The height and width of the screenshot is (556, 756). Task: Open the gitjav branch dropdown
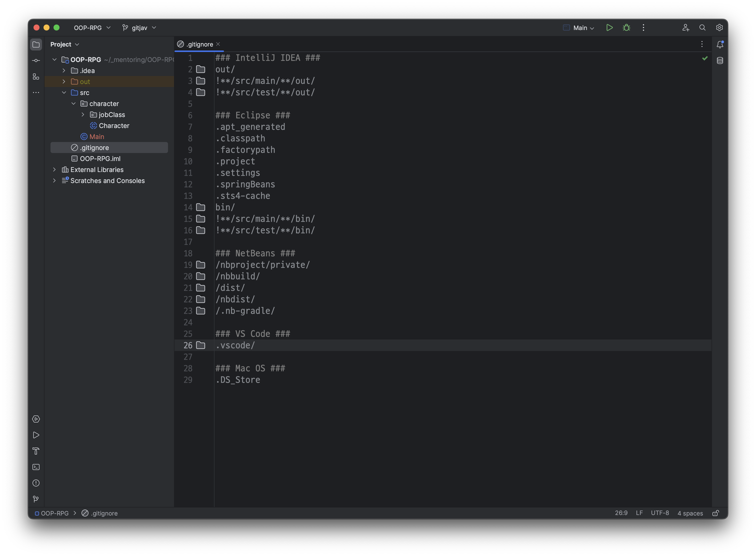[139, 27]
